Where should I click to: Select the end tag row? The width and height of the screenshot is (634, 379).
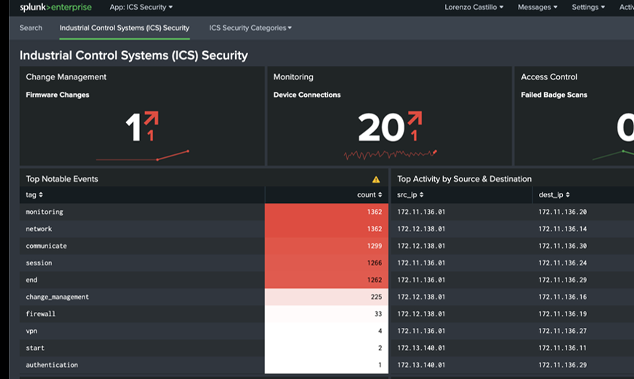click(x=204, y=280)
